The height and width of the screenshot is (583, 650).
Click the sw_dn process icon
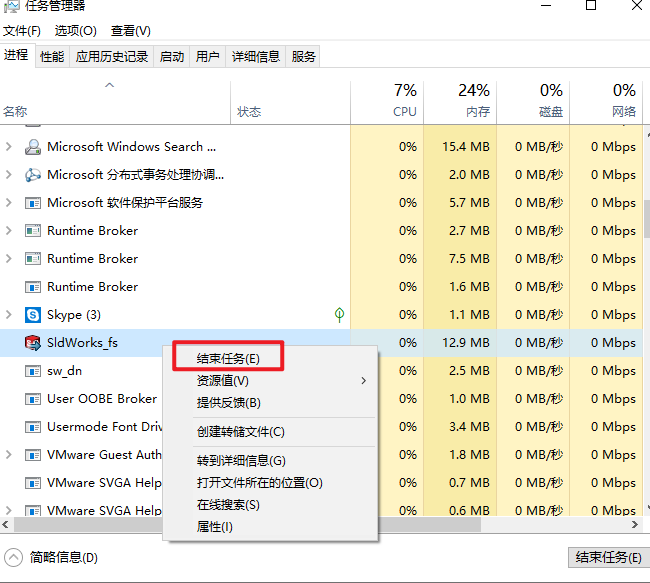click(32, 371)
